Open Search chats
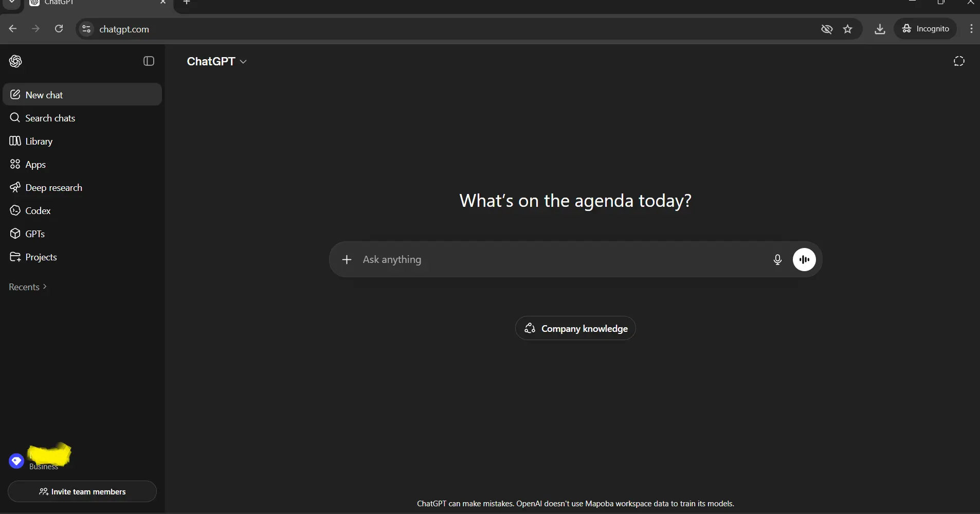Screen dimensions: 980x514 [82, 118]
